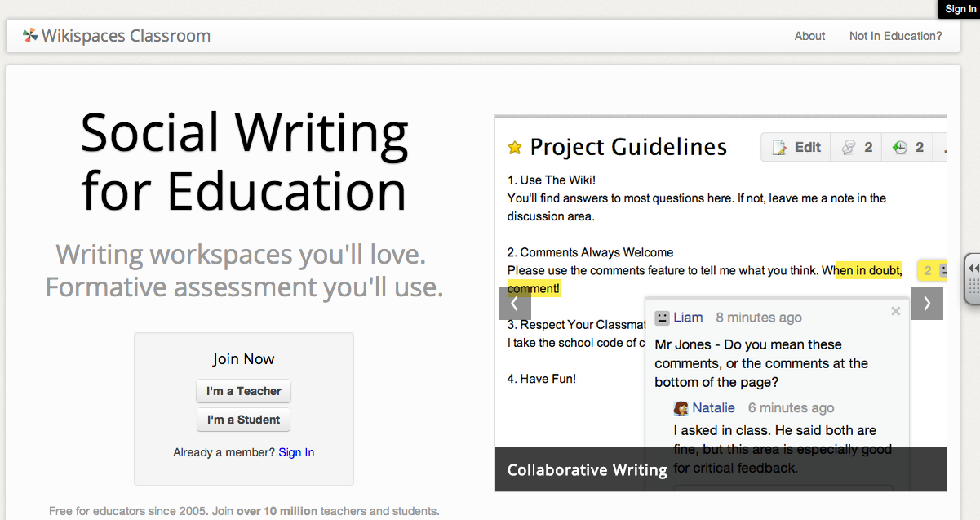Viewport: 980px width, 520px height.
Task: Click the Edit pencil page icon
Action: click(x=780, y=148)
